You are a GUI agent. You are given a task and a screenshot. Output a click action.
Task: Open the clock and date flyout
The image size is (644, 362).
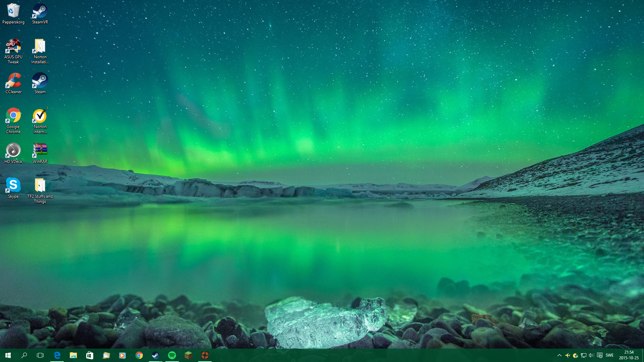[x=629, y=355]
